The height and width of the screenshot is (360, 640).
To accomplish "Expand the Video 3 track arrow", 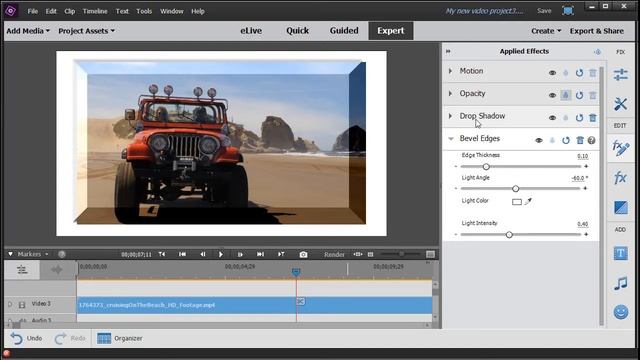I will [x=10, y=304].
